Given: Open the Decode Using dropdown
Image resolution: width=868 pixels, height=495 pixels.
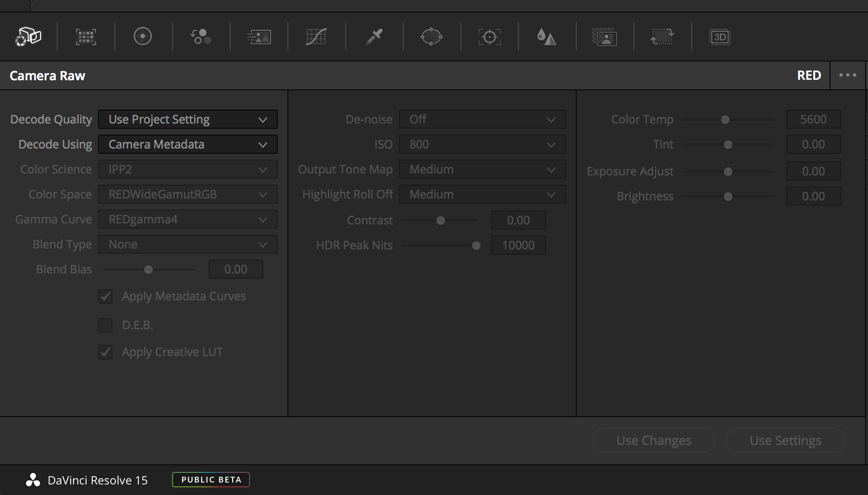Looking at the screenshot, I should [188, 144].
